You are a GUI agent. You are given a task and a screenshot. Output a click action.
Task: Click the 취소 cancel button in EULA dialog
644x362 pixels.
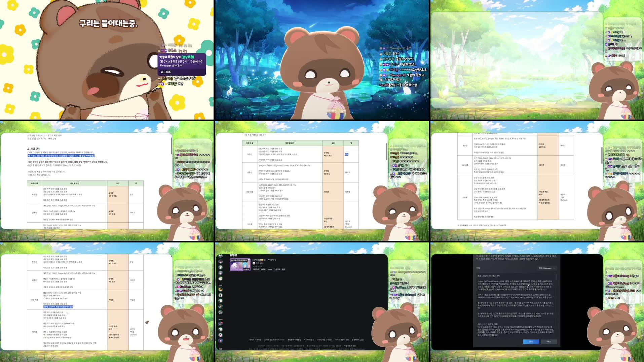coord(549,341)
